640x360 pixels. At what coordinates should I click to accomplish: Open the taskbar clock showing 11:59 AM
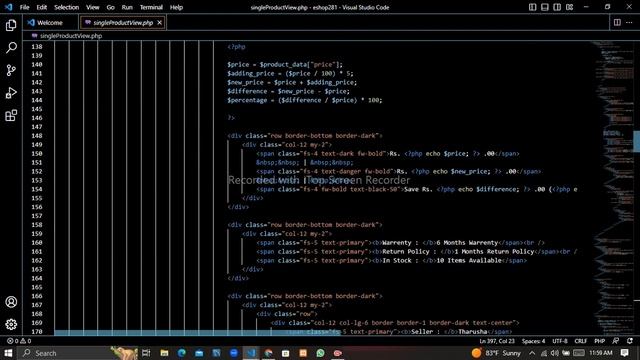tap(601, 353)
